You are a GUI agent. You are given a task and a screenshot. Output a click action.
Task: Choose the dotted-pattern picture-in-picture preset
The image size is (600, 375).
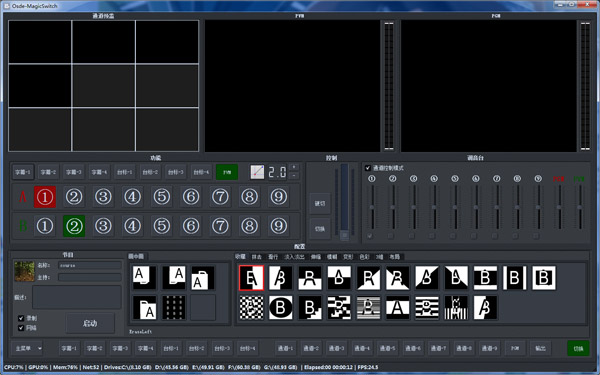tap(174, 308)
